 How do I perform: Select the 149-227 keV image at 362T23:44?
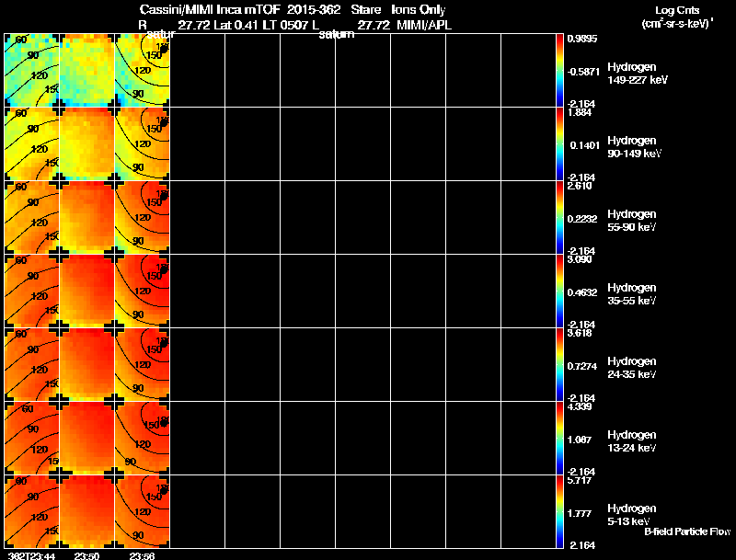32,71
